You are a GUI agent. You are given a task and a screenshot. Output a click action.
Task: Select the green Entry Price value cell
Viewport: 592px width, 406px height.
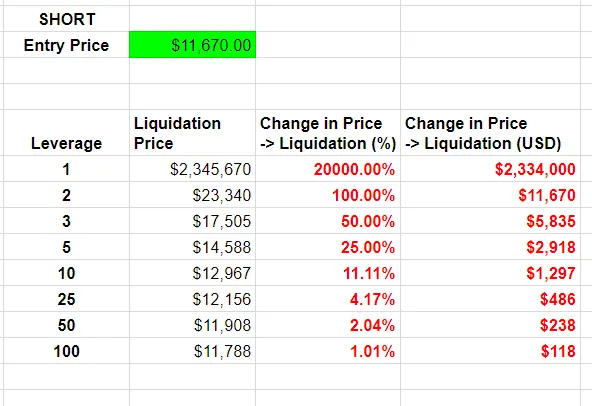193,45
